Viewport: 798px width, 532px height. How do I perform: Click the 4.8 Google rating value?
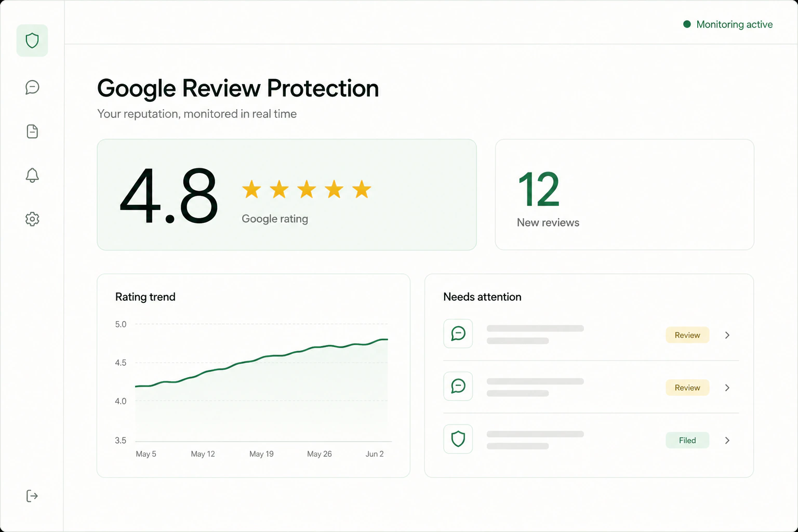pyautogui.click(x=169, y=196)
